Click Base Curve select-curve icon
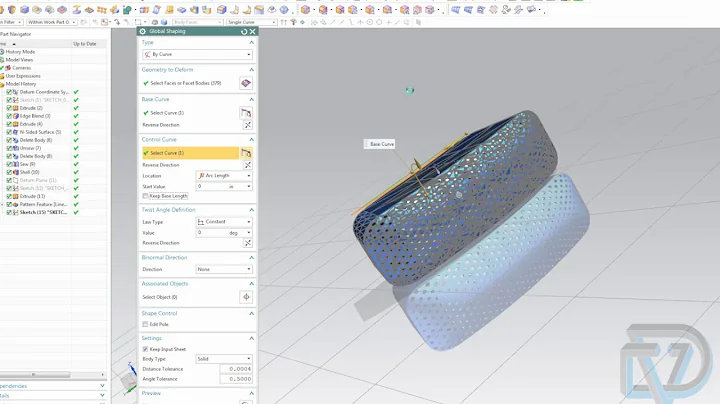720x404 pixels. [246, 113]
